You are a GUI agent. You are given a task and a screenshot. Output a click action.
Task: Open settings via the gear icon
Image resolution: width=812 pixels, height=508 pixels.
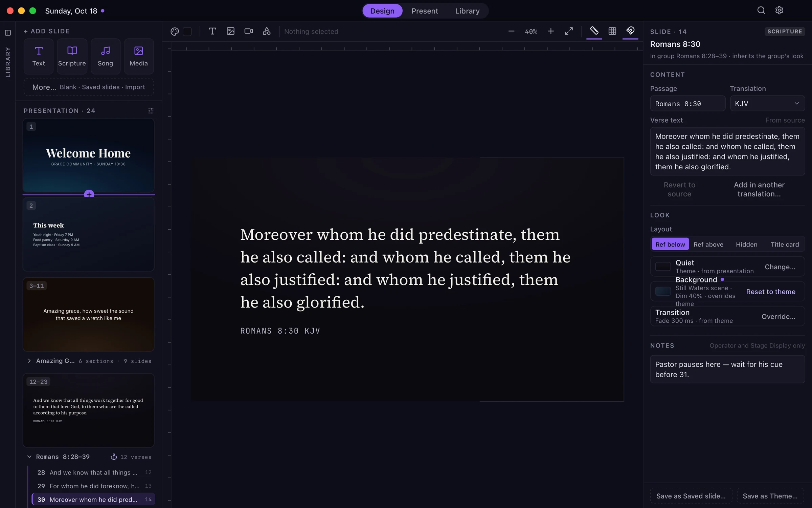(779, 10)
